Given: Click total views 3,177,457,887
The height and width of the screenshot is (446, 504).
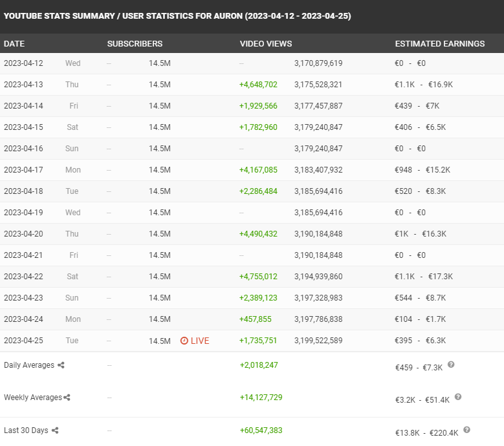Looking at the screenshot, I should click(318, 106).
